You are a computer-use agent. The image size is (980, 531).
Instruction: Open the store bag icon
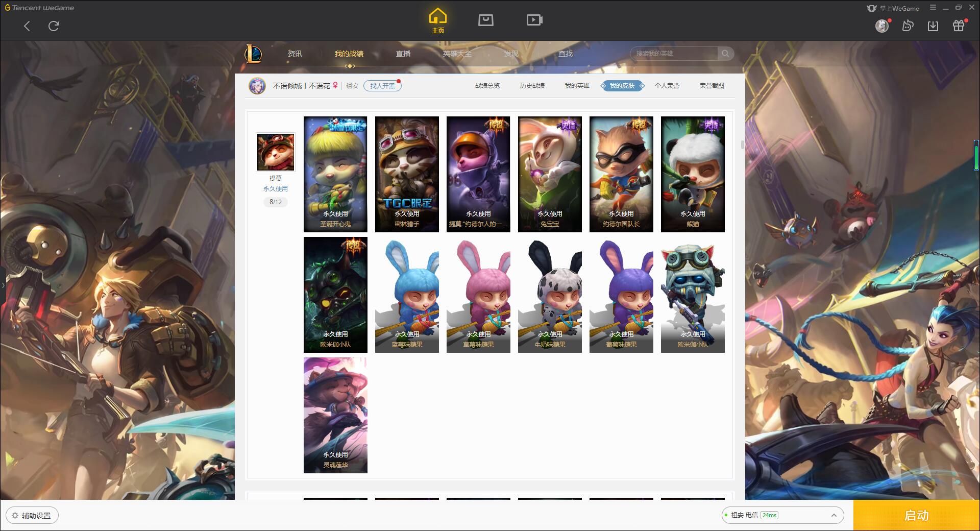pos(486,20)
